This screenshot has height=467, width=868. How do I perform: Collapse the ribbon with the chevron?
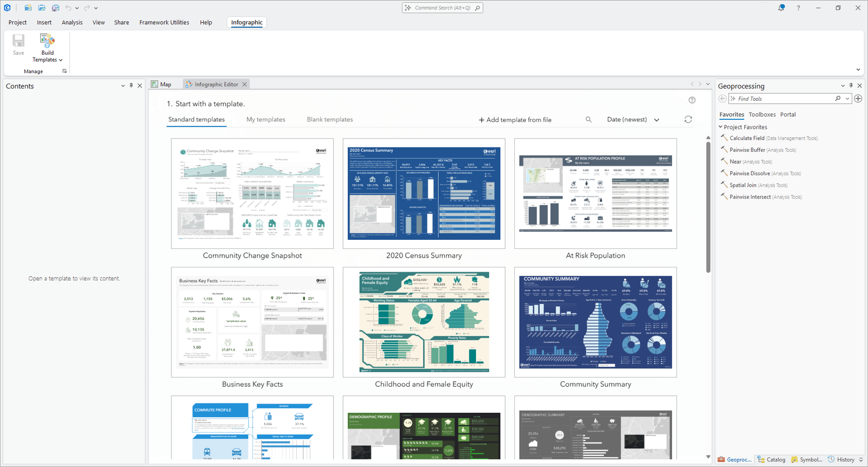pyautogui.click(x=858, y=69)
